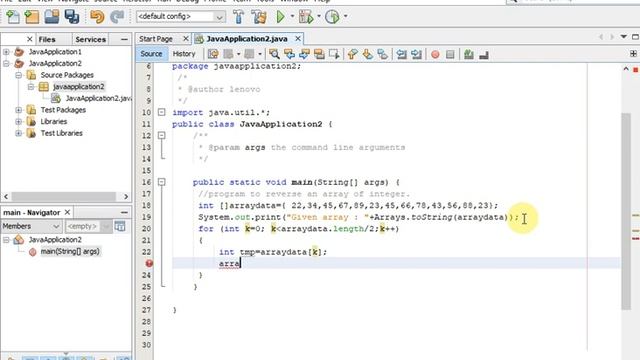640x360 pixels.
Task: Select the JavaApplication2.java editor tab
Action: point(247,39)
